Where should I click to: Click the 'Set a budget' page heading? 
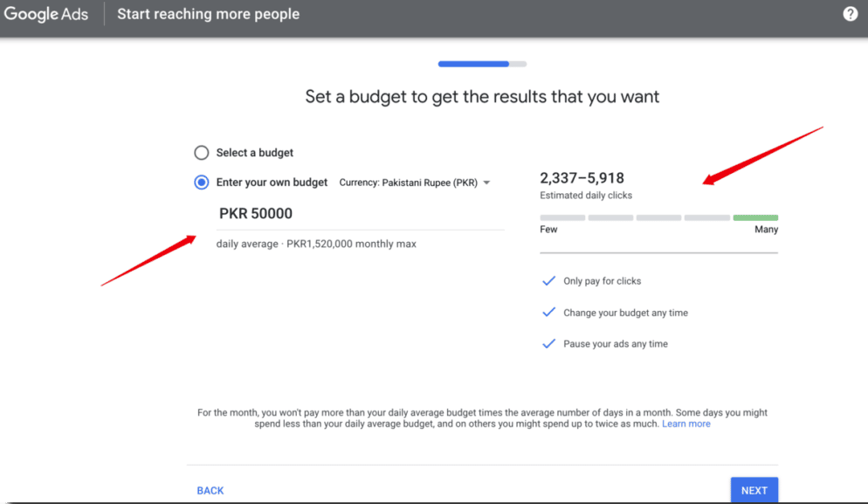(482, 97)
